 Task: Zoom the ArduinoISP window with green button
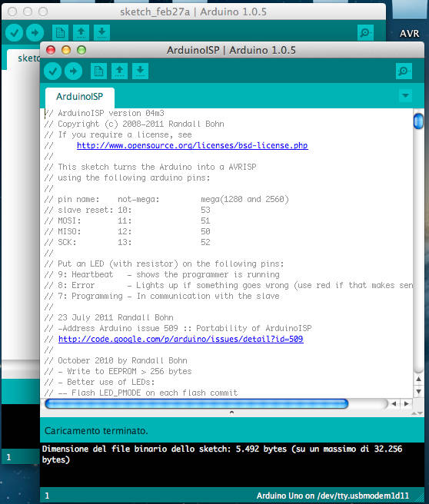(81, 50)
